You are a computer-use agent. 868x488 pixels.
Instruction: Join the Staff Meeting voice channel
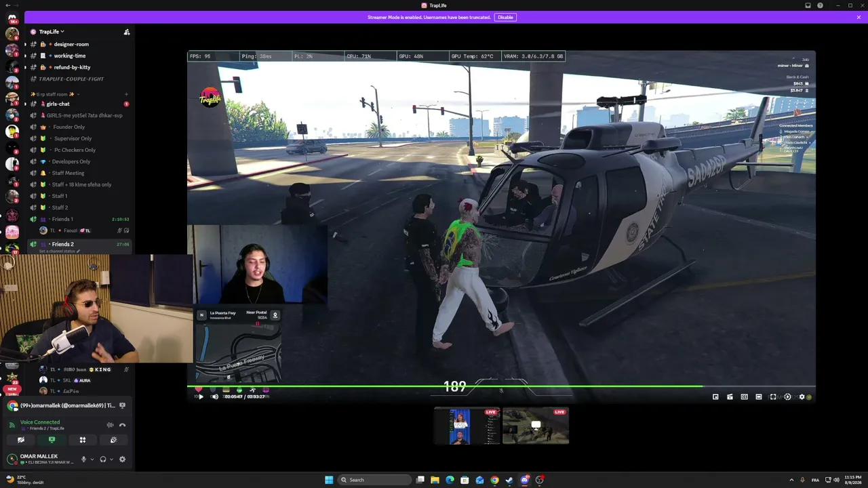tap(79, 173)
